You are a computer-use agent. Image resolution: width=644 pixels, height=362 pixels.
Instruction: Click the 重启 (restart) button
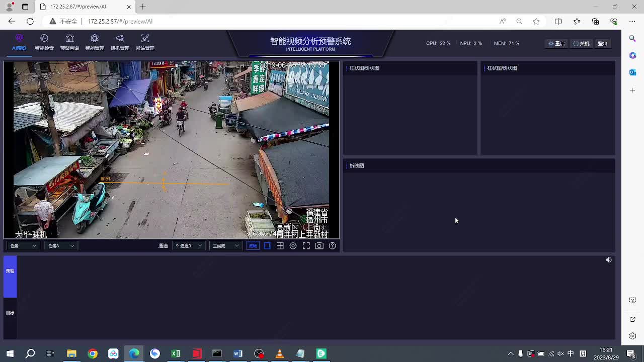[557, 44]
